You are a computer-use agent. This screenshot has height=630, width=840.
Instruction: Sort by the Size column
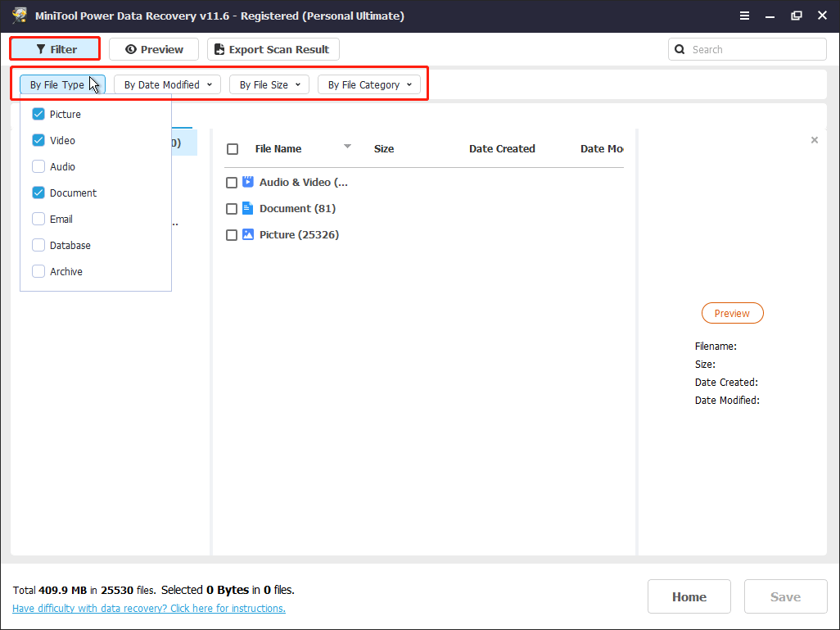[384, 148]
